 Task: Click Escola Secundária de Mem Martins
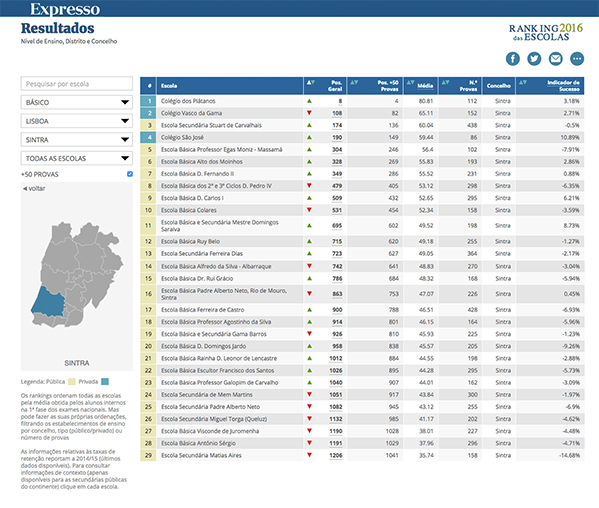pyautogui.click(x=207, y=395)
